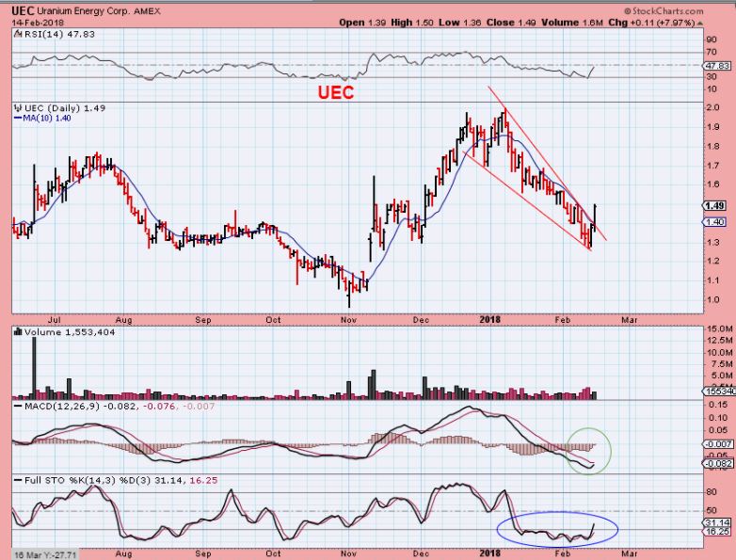Click the -0.082 MACD tag on right axis
Viewport: 736px width, 560px height.
point(717,463)
